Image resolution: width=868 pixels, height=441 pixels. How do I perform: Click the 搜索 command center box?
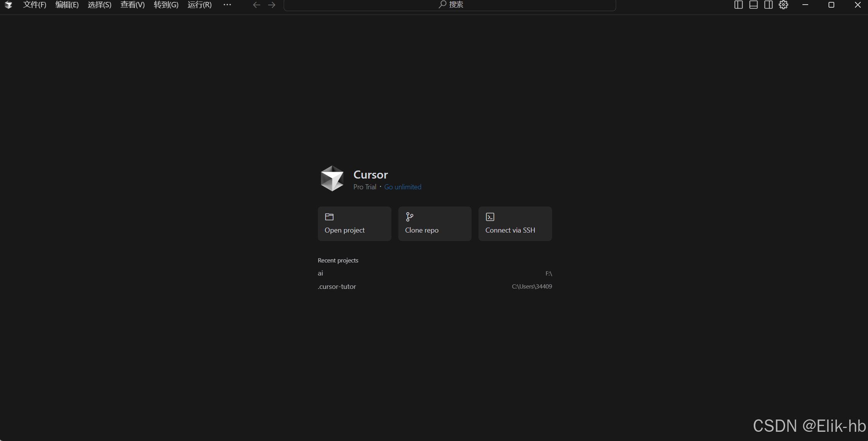[450, 5]
